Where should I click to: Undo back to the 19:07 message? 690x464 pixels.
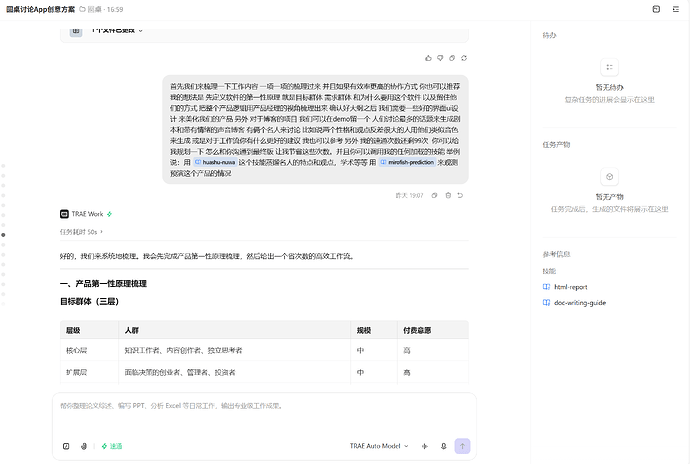coord(460,195)
